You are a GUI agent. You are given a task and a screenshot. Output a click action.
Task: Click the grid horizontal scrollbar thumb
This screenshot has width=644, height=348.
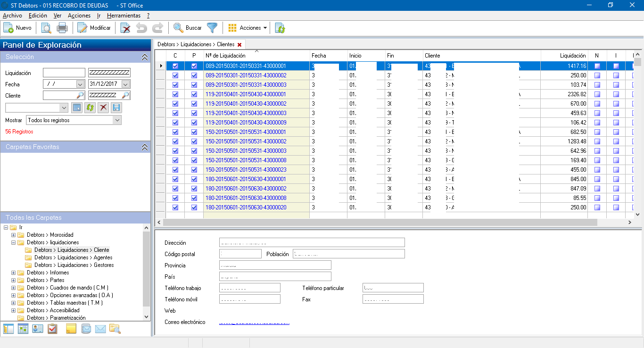tap(380, 222)
